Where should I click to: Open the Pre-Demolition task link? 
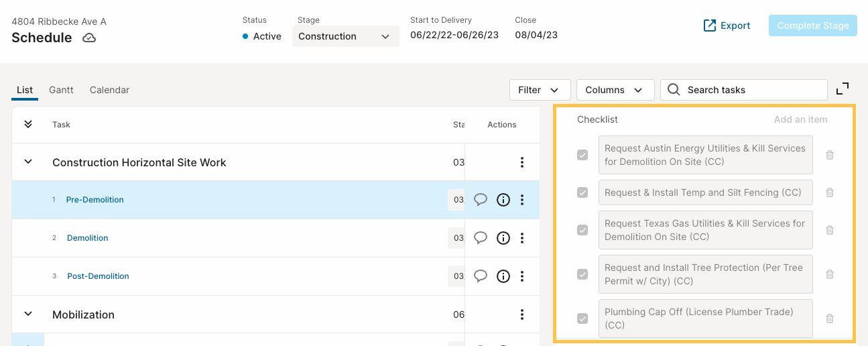(x=95, y=200)
